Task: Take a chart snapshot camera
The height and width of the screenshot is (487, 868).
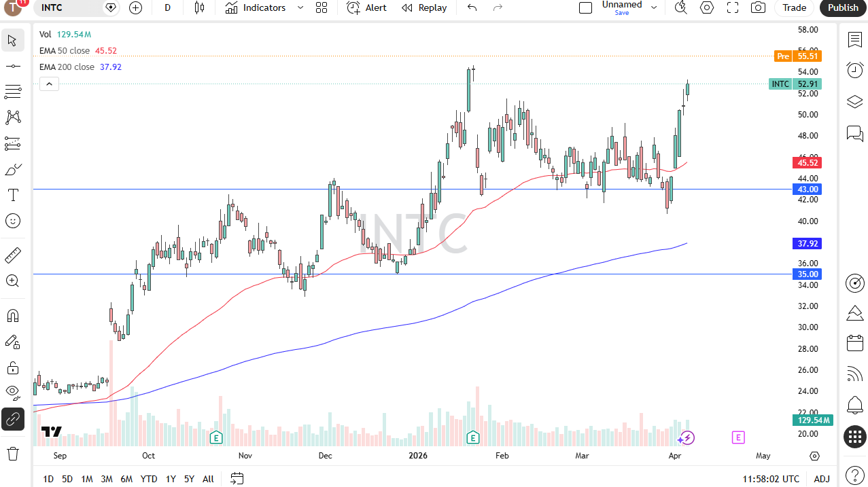Action: 758,7
